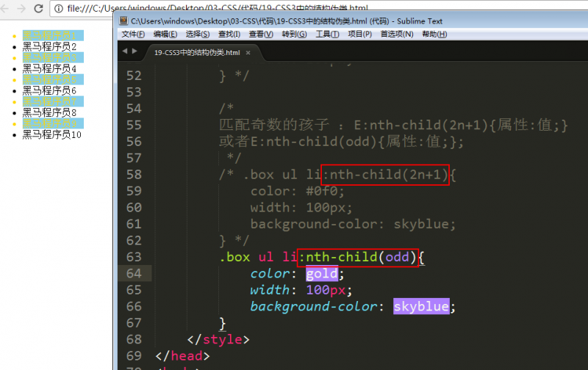Select the 19-CSS3中的结构伪类.html file tab
Screen dimensions: 588x370
click(x=197, y=53)
